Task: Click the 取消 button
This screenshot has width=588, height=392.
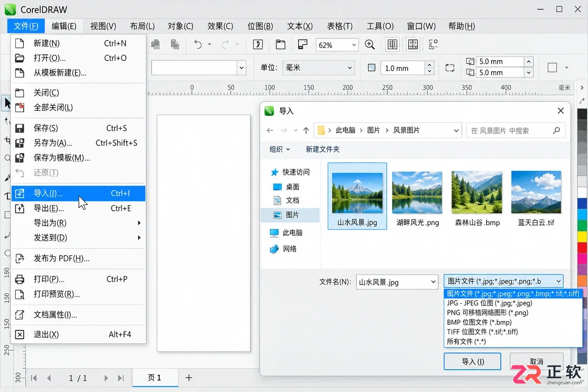Action: click(x=537, y=361)
